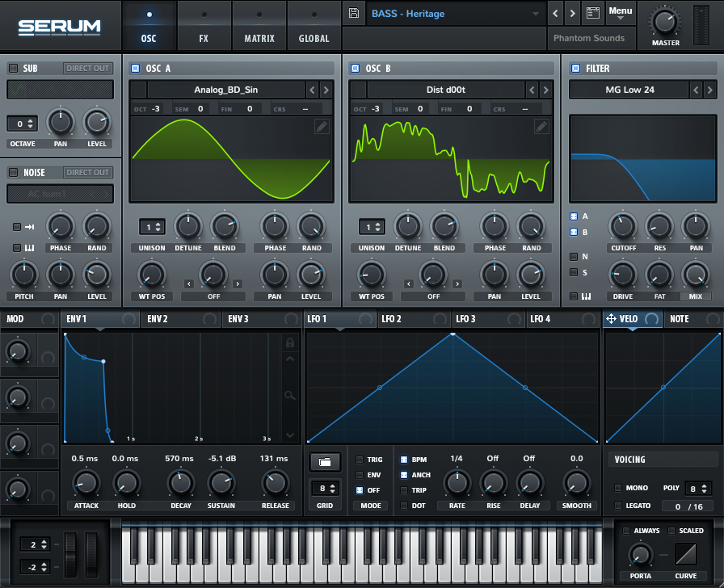The width and height of the screenshot is (724, 588).
Task: Click the save preset floppy disk icon
Action: (x=354, y=14)
